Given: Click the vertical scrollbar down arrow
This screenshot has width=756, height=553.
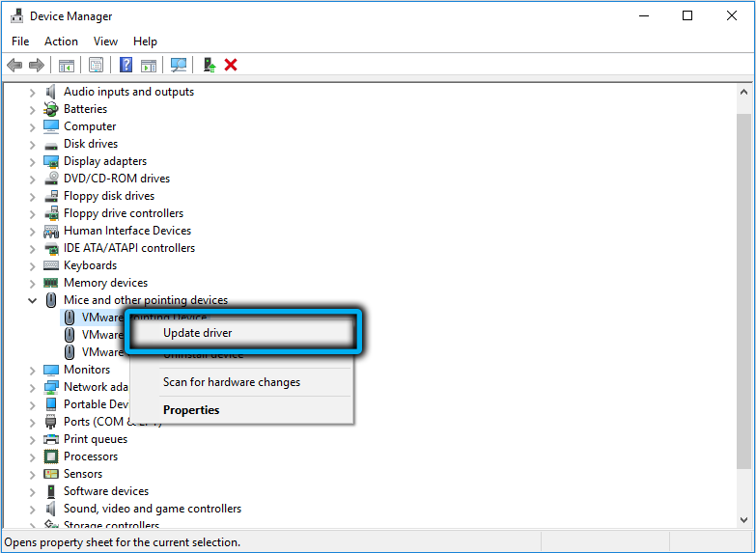Looking at the screenshot, I should [743, 519].
